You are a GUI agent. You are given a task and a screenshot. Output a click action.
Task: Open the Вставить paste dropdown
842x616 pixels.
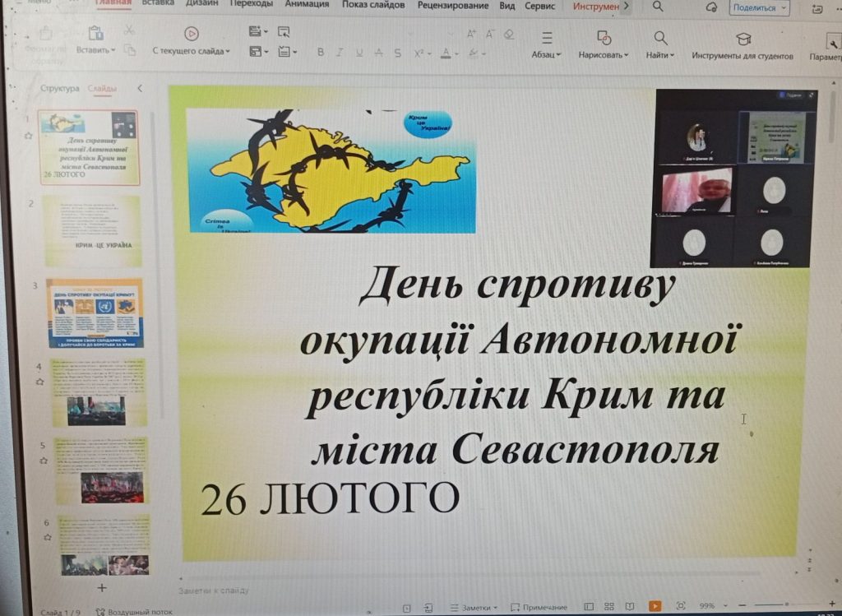95,50
